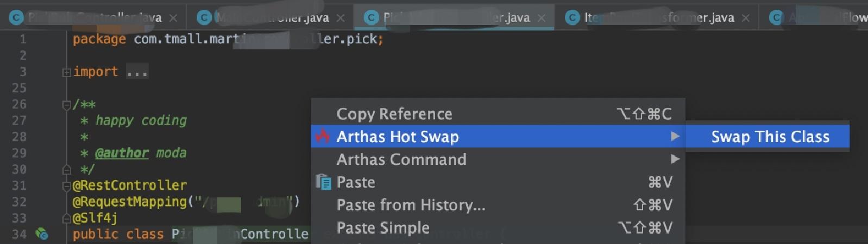Collapse annotations fold marker at @RestController
The image size is (868, 244).
[66, 185]
